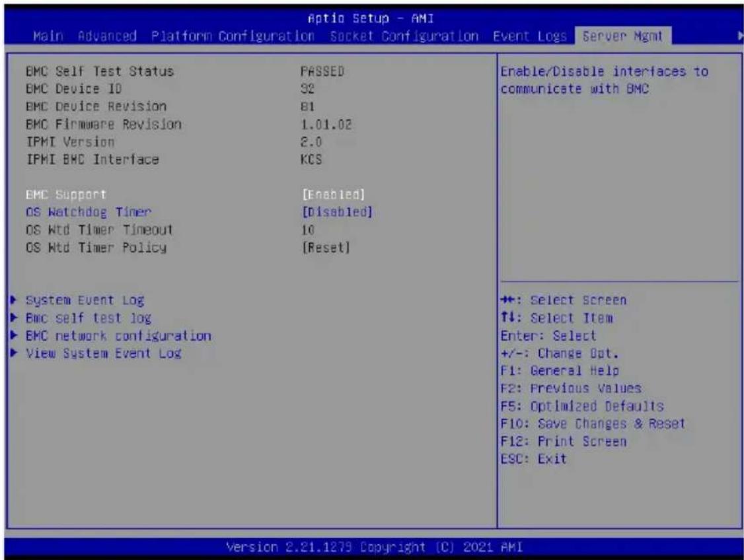Click arrow beside System Event Log
This screenshot has width=744, height=560.
[14, 300]
